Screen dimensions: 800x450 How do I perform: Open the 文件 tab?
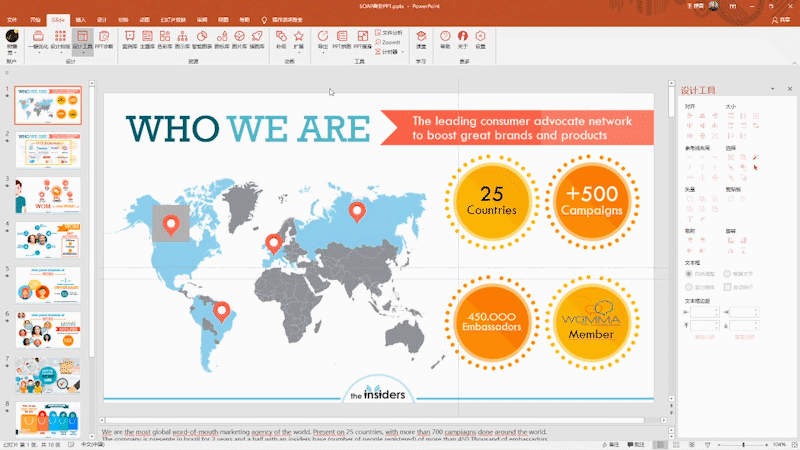click(x=12, y=20)
